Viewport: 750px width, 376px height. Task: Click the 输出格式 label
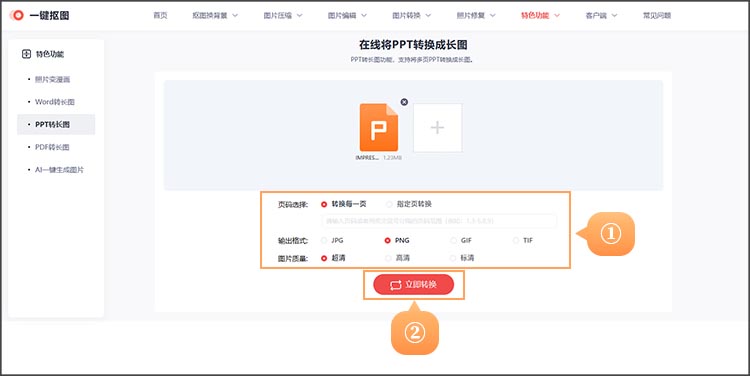click(293, 241)
